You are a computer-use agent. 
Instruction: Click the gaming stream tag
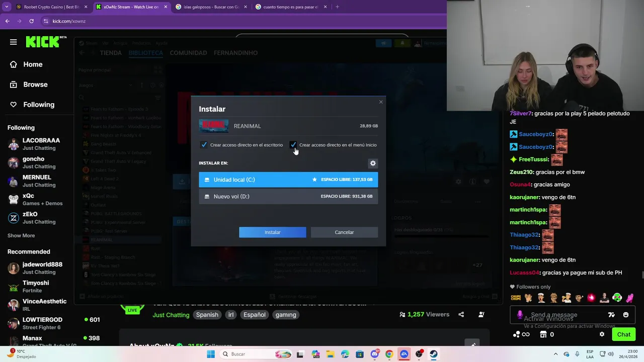[286, 315]
